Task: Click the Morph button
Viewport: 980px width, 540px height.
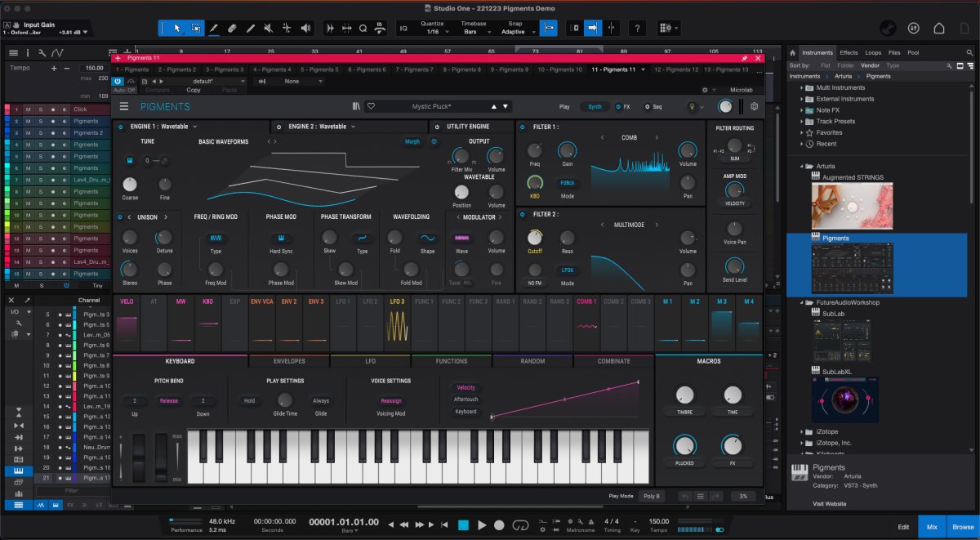Action: click(412, 141)
